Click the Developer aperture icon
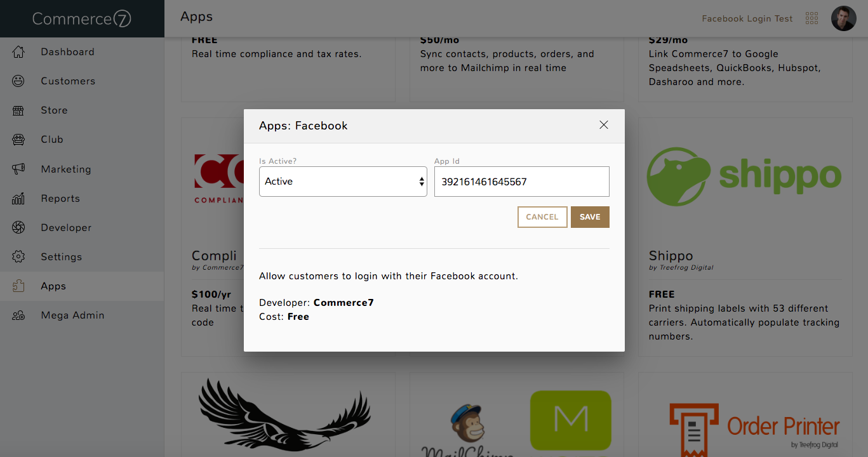This screenshot has height=457, width=868. coord(18,228)
